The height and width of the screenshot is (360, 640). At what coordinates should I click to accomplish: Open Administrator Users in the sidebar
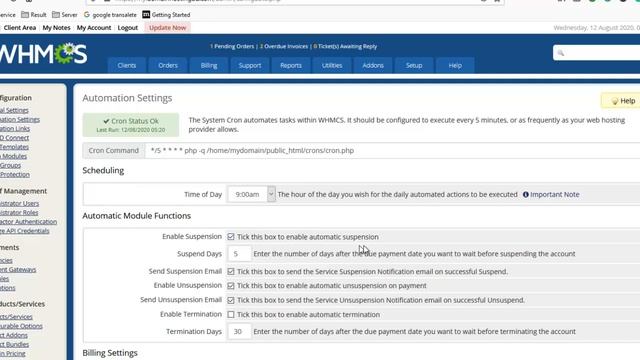(x=20, y=203)
